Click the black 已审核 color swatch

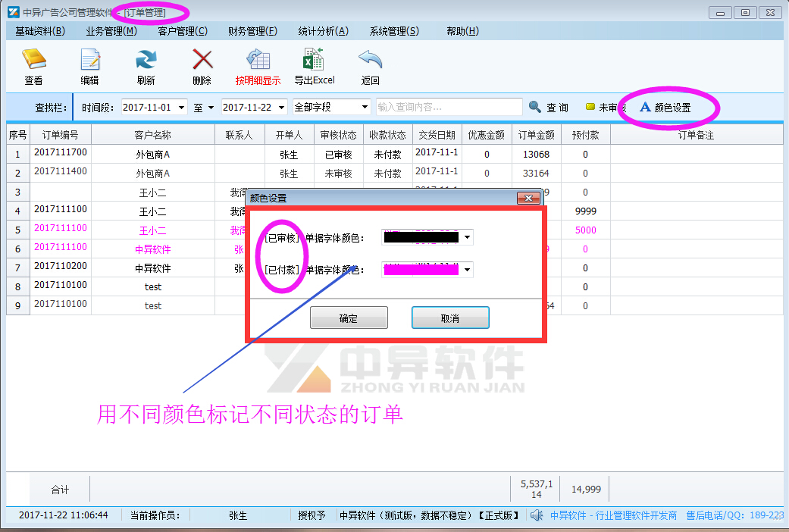[421, 237]
